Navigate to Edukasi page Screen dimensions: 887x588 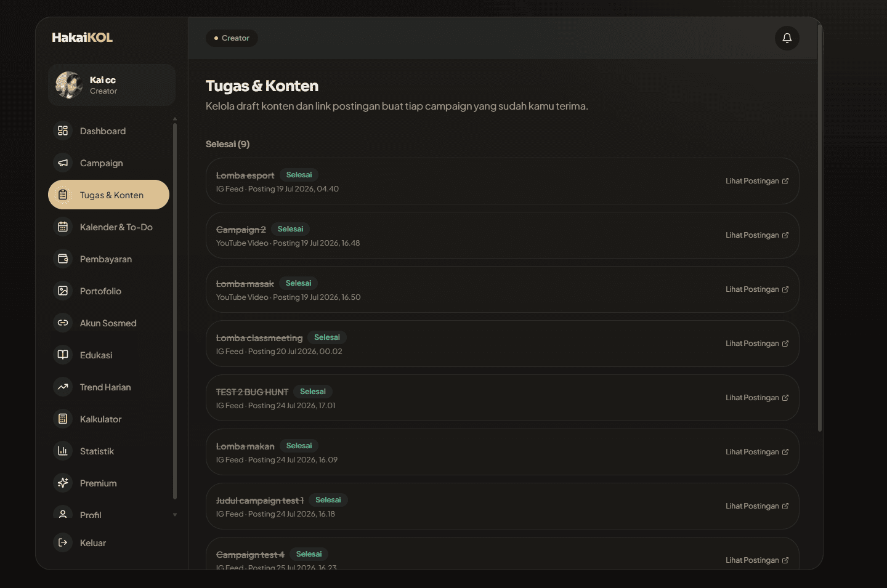click(x=108, y=355)
